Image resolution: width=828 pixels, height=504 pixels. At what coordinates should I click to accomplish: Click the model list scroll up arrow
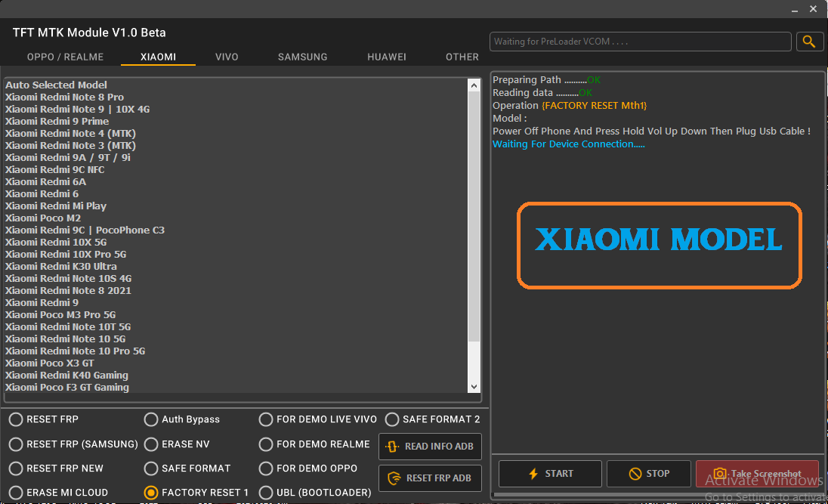click(474, 85)
